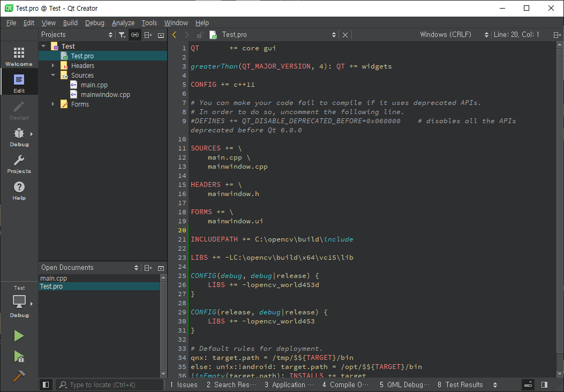
Task: Open the Analyze menu
Action: pos(123,22)
